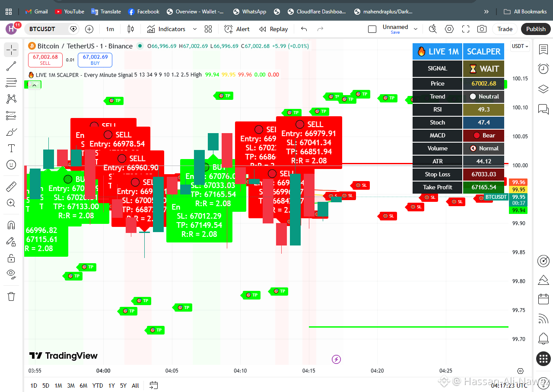Select the trend line drawing tool

coord(11,66)
